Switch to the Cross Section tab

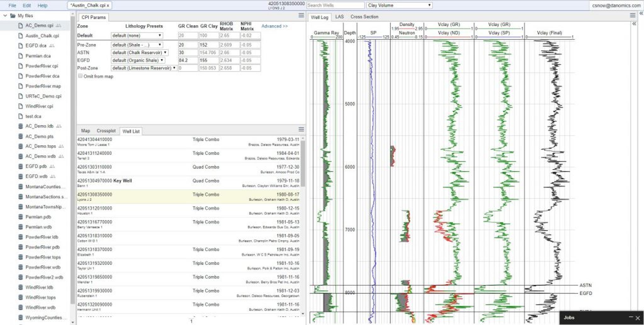(364, 17)
